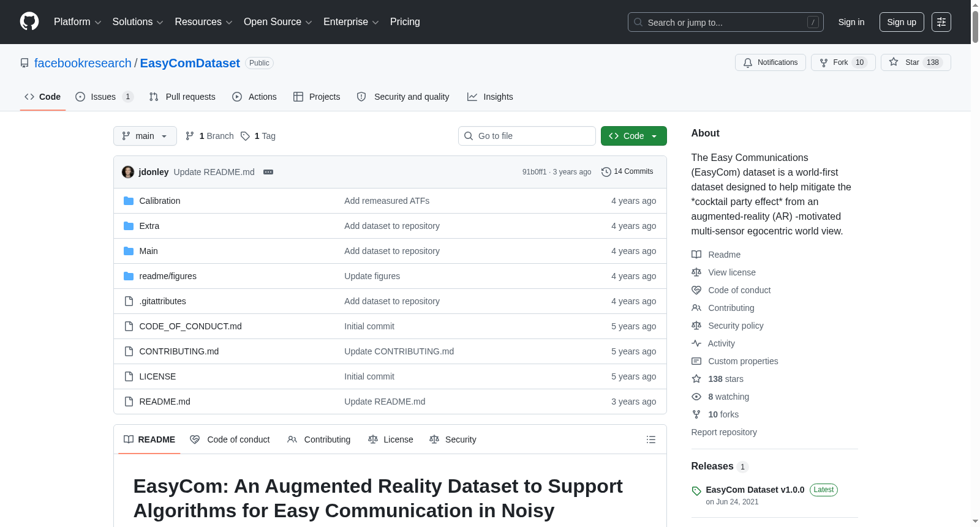This screenshot has width=980, height=527.
Task: Open the Report repository link
Action: coord(724,432)
